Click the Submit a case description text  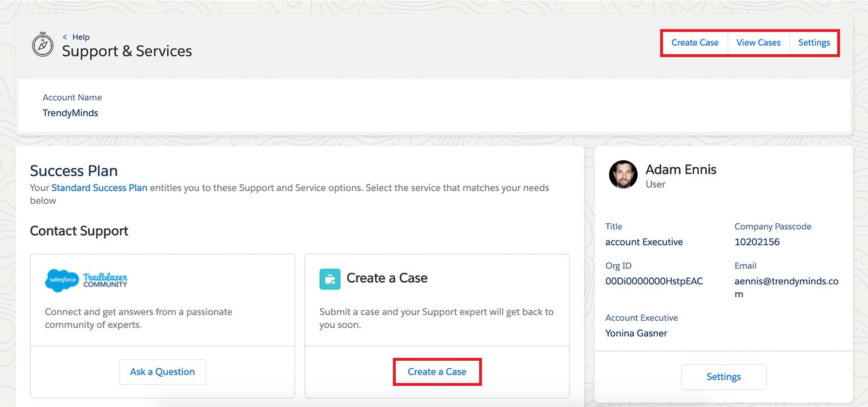coord(436,319)
